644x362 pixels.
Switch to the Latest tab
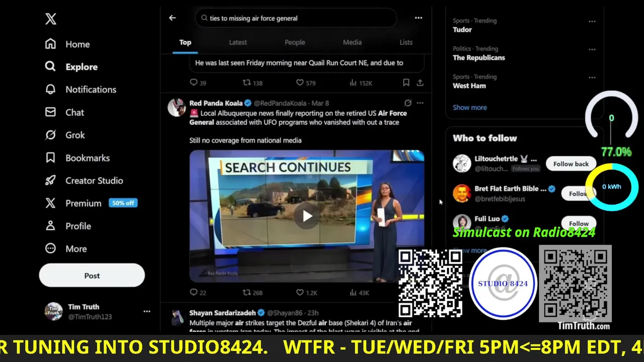238,42
